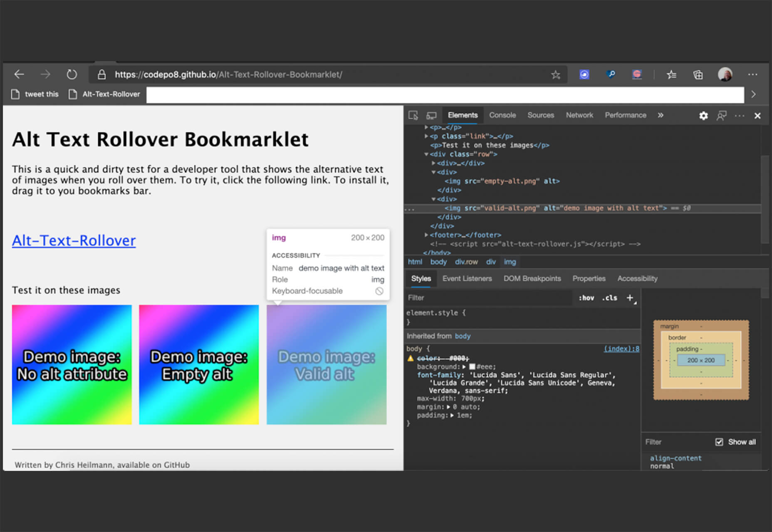Screen dimensions: 772x532
Task: Click the styles Filter input
Action: pos(489,298)
